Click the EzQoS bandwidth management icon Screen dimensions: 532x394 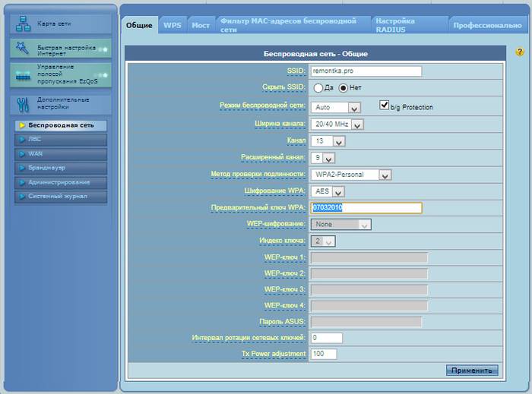coord(23,75)
